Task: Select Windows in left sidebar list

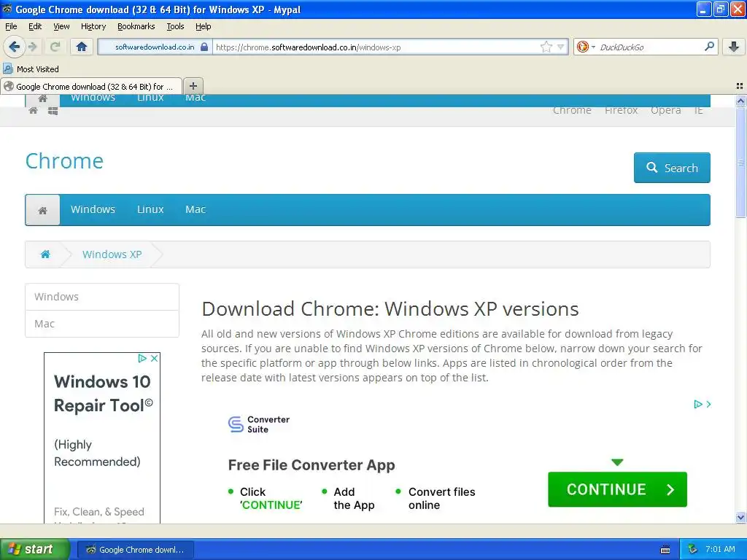Action: coord(102,297)
